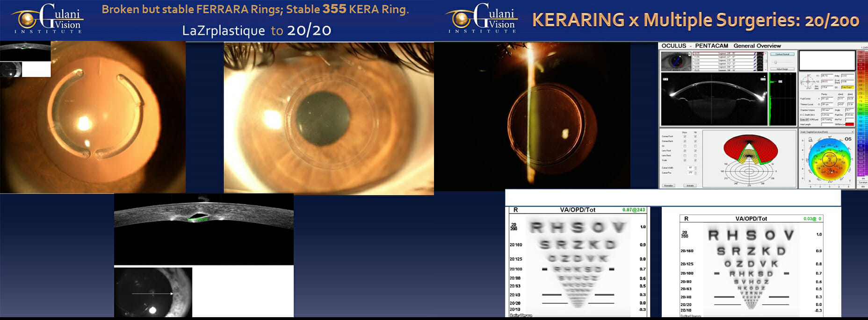Select the 14/25 segment row
The image size is (868, 320).
pos(728,67)
